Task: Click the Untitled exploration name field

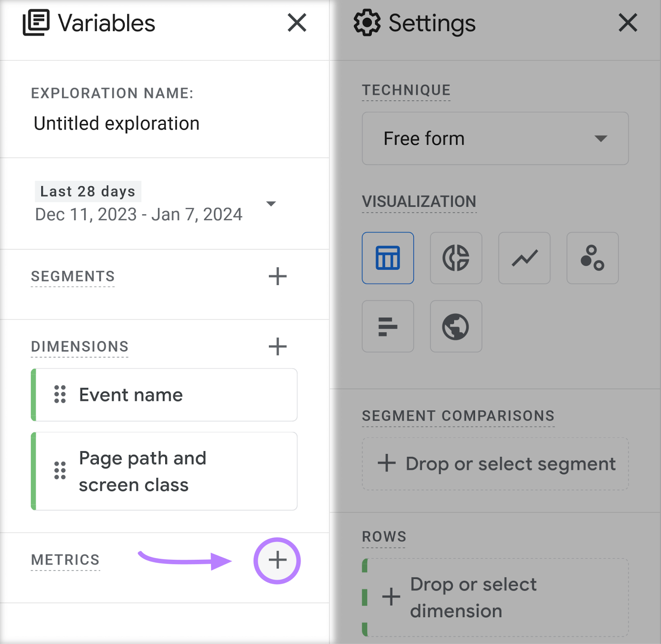Action: [x=117, y=123]
